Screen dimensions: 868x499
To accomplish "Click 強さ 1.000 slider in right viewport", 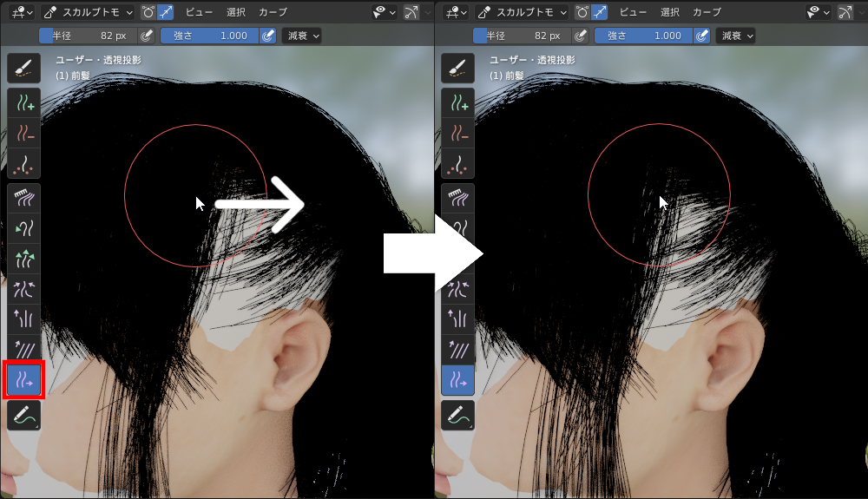I will [644, 36].
